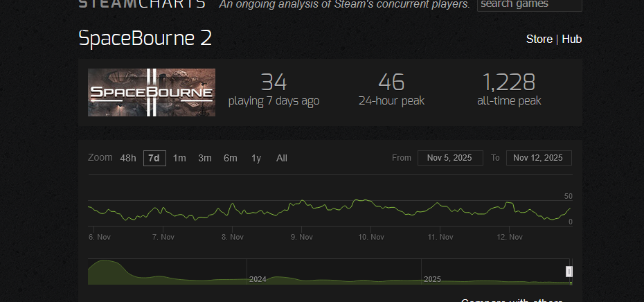Select the All zoom range

click(x=282, y=158)
